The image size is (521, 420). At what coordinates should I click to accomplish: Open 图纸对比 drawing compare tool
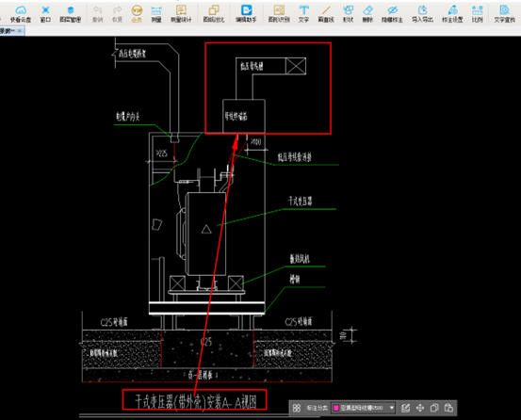[214, 14]
